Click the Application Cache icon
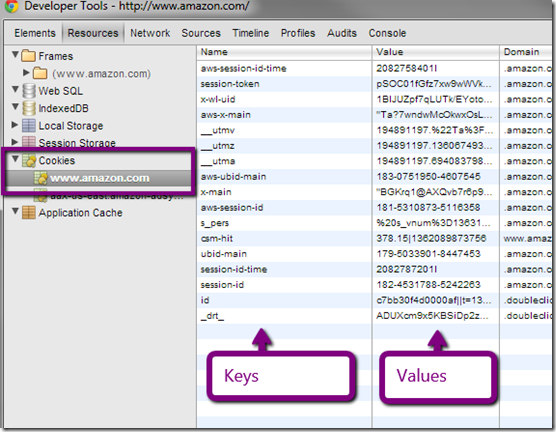556x432 pixels. (x=29, y=213)
